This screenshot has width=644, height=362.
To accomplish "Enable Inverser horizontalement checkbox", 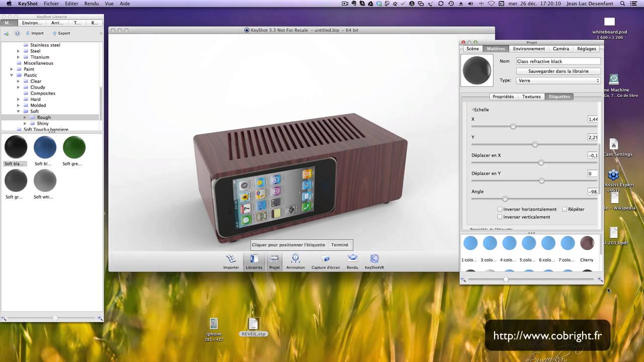I will click(500, 209).
